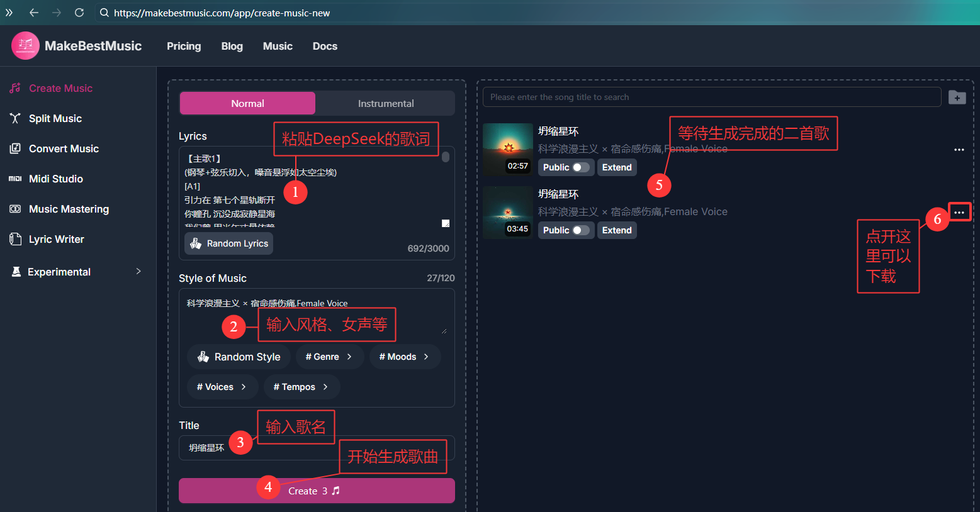This screenshot has width=980, height=512.
Task: Click the Random Lyrics button
Action: tap(229, 243)
